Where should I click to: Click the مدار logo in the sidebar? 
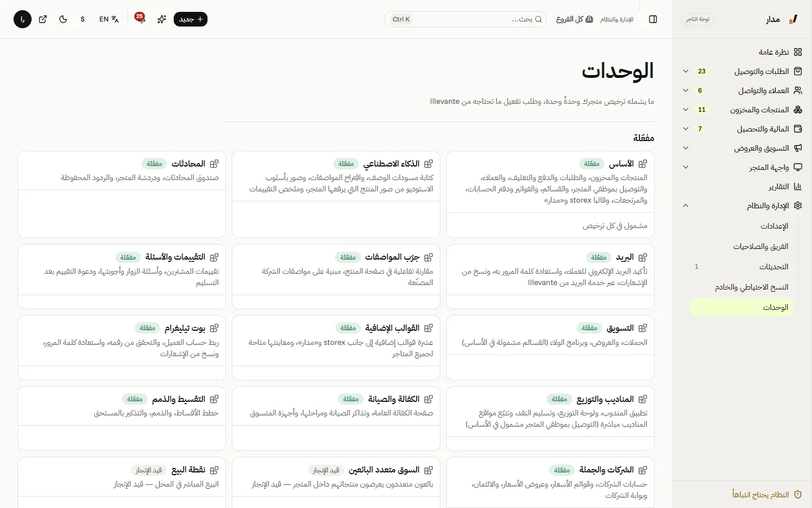coord(783,19)
